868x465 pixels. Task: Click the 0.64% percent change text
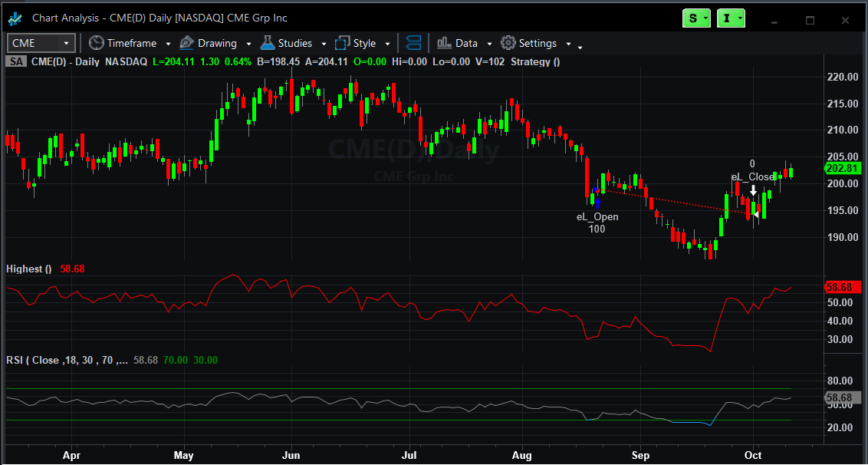pos(238,62)
